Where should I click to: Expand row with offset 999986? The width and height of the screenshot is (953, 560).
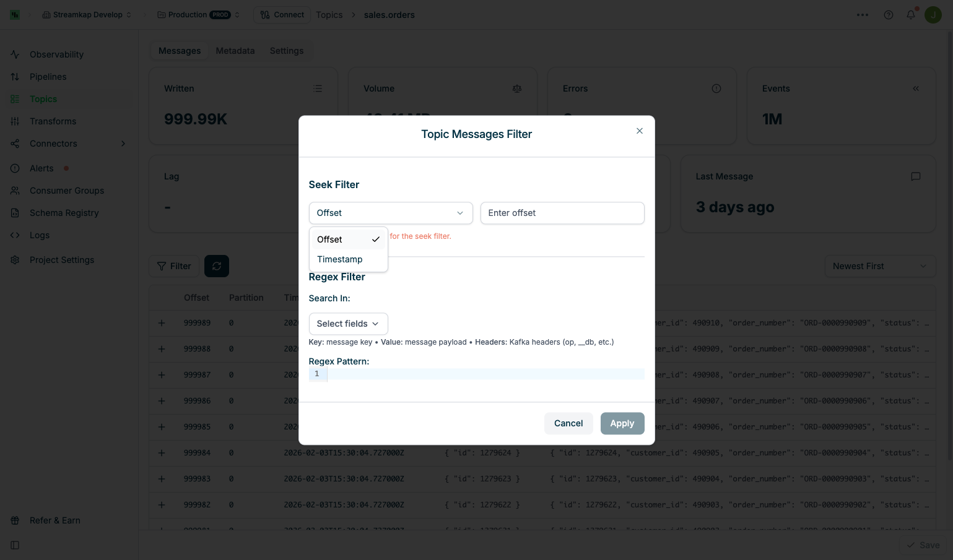point(162,401)
